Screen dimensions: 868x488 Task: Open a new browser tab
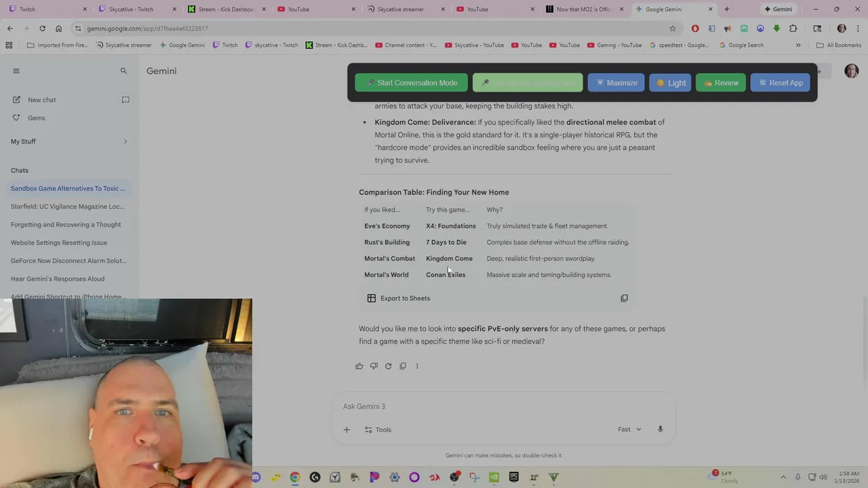(x=726, y=9)
